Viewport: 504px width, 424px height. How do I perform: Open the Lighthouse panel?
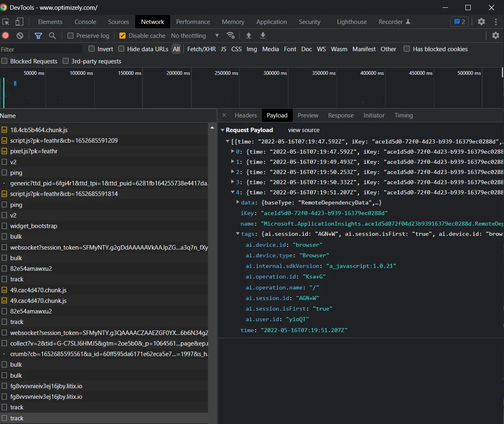[352, 22]
